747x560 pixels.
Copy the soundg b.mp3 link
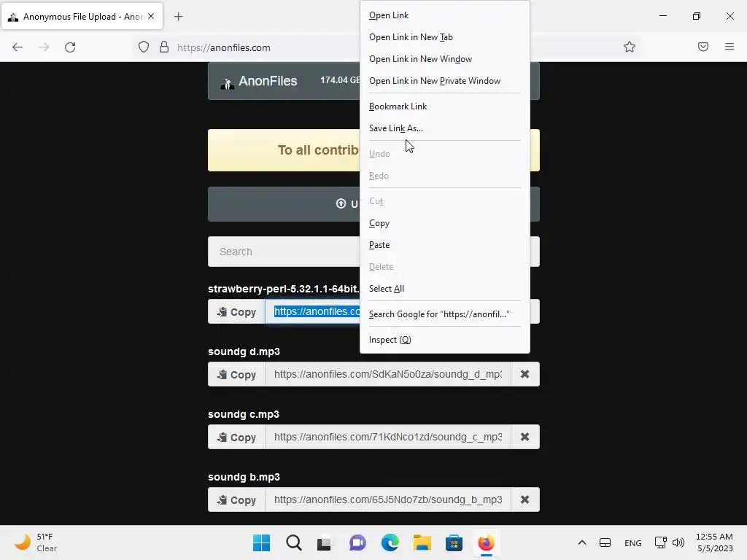click(x=237, y=499)
